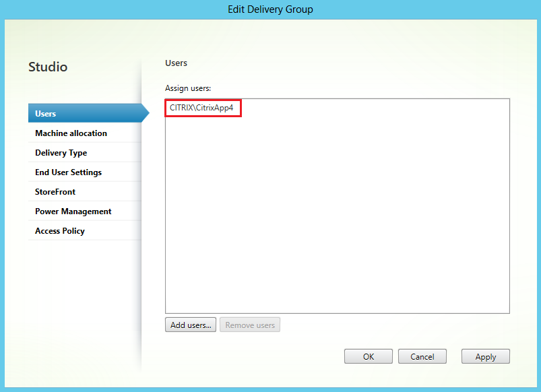Click the Edit Delivery Group title bar

tap(270, 9)
